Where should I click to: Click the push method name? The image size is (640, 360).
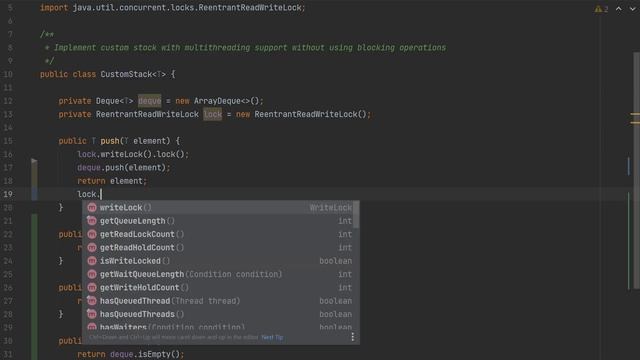pos(110,141)
